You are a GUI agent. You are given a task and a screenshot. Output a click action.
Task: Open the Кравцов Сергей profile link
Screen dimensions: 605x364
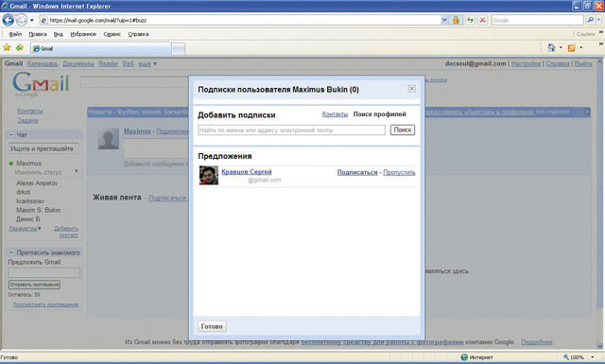coord(247,172)
